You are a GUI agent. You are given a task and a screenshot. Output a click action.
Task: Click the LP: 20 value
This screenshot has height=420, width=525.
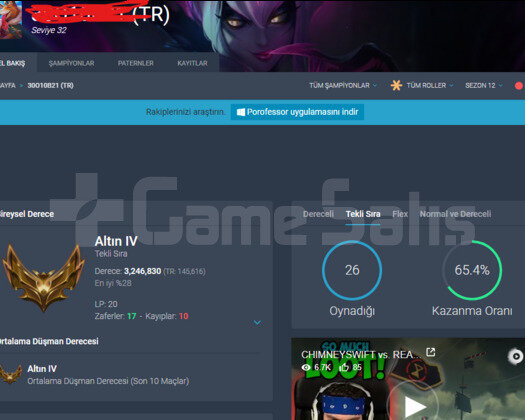point(106,304)
